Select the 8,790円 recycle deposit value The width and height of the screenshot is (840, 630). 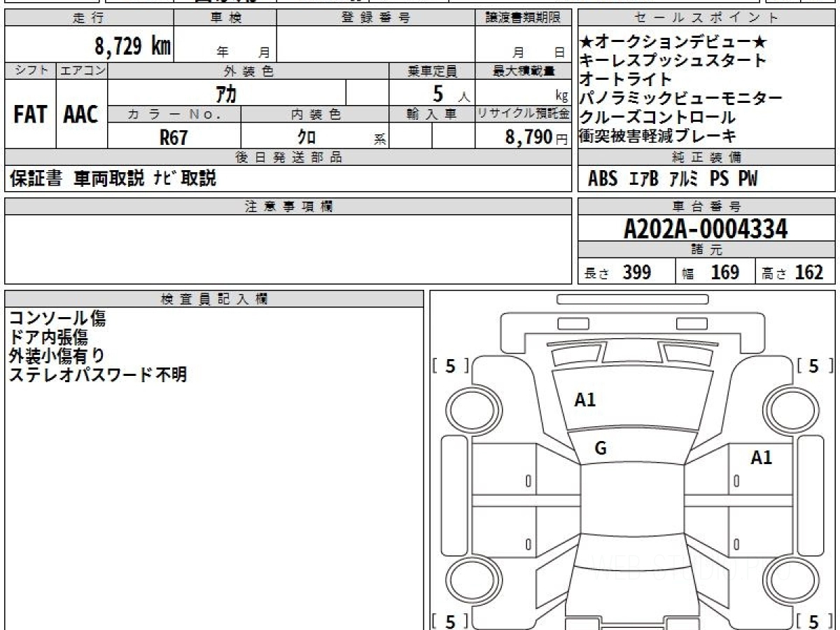(537, 137)
